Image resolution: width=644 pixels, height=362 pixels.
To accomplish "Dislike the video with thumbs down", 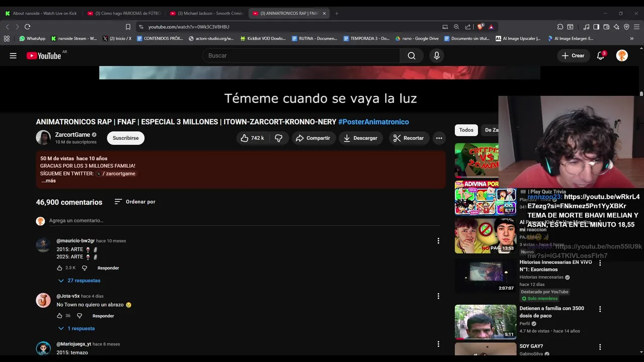I will pyautogui.click(x=279, y=138).
